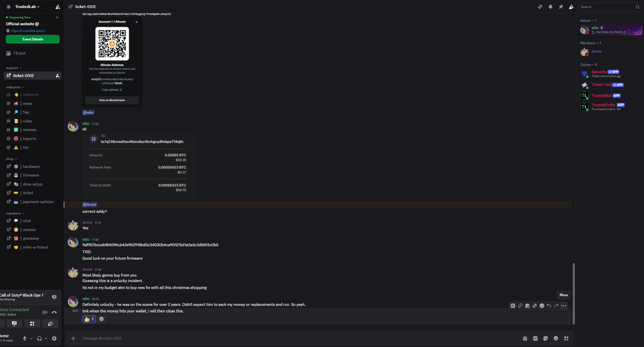Open User Settings gear
This screenshot has height=347, width=644.
tap(54, 338)
